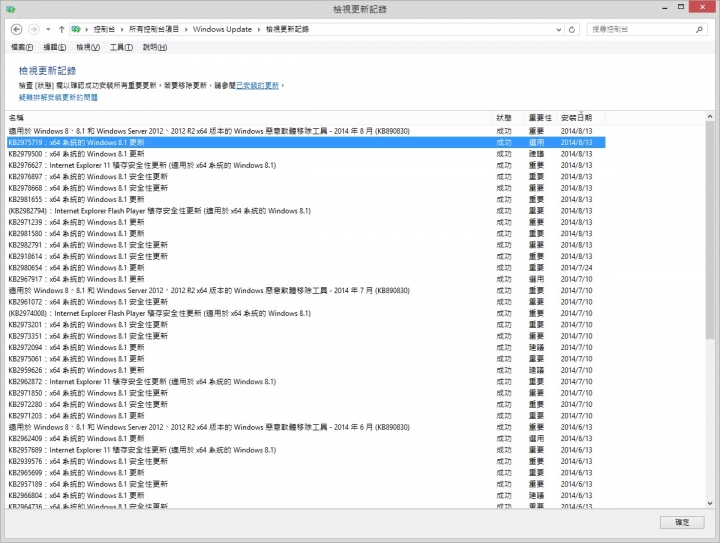Open the 檢視(V) menu
720x543 pixels.
tap(88, 47)
